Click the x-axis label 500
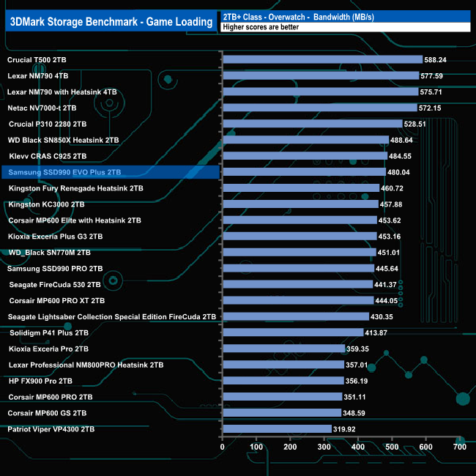Image resolution: width=476 pixels, height=476 pixels. tap(392, 447)
